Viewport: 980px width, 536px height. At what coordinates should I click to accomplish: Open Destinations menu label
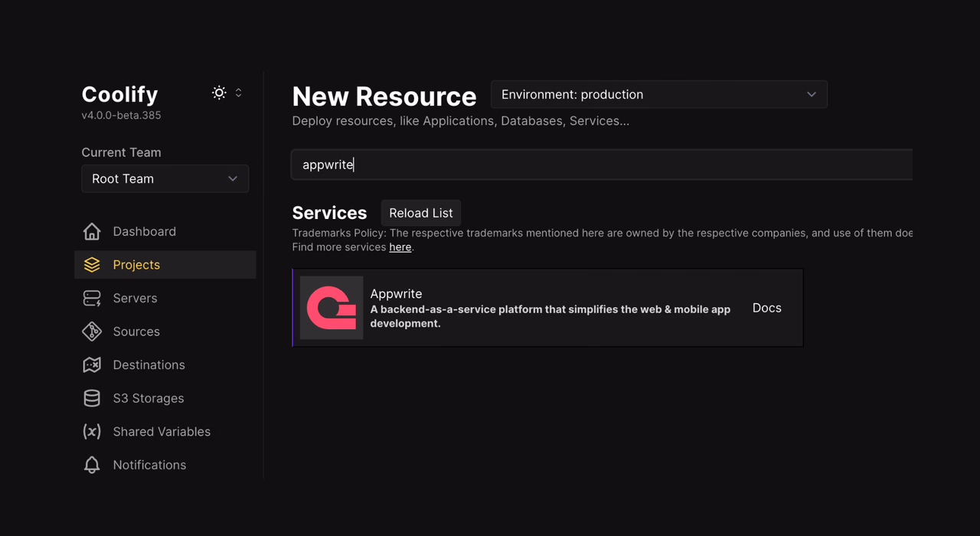149,364
